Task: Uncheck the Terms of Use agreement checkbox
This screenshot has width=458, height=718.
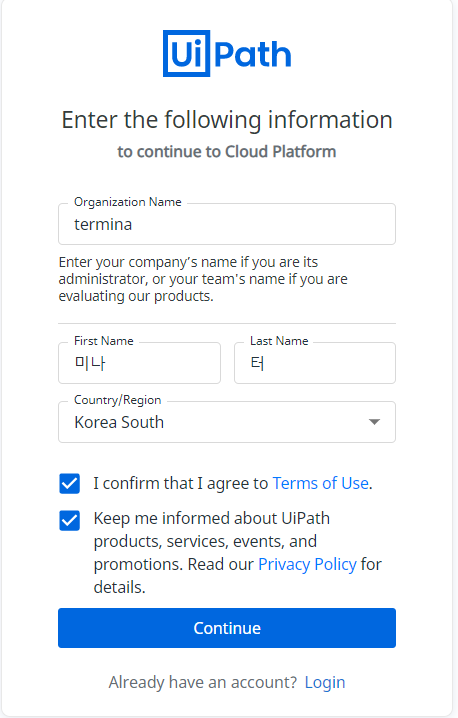Action: pyautogui.click(x=70, y=484)
